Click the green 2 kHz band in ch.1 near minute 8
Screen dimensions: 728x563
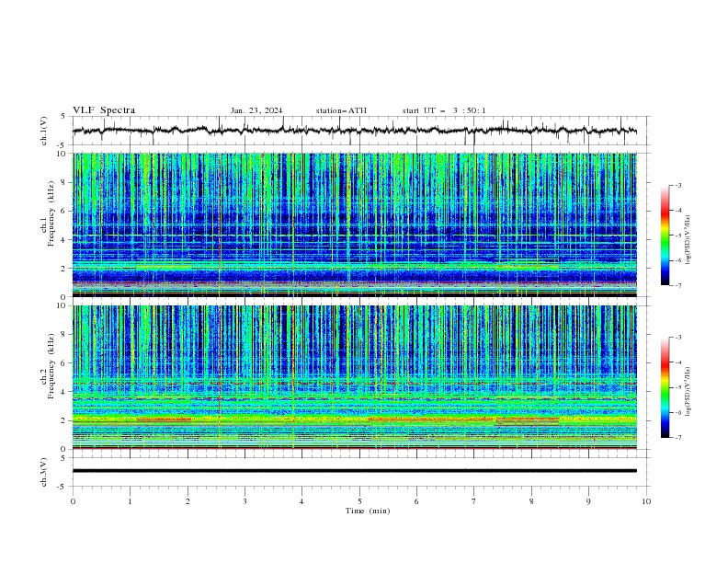(x=527, y=267)
